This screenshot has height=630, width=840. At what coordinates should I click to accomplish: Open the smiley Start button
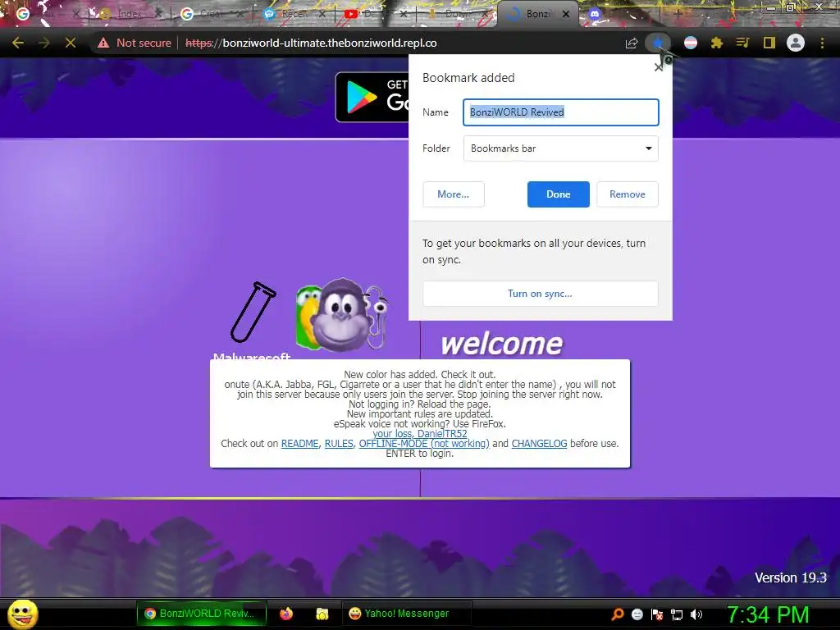pyautogui.click(x=23, y=614)
